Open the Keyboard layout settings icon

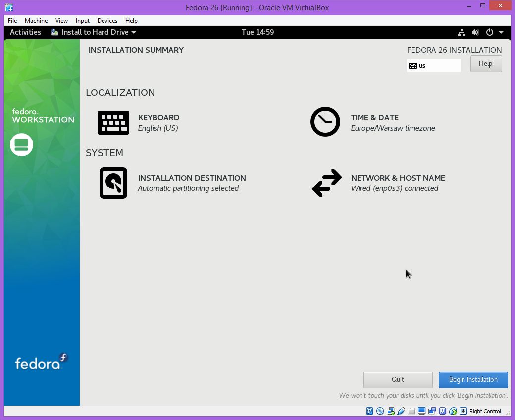[x=113, y=123]
